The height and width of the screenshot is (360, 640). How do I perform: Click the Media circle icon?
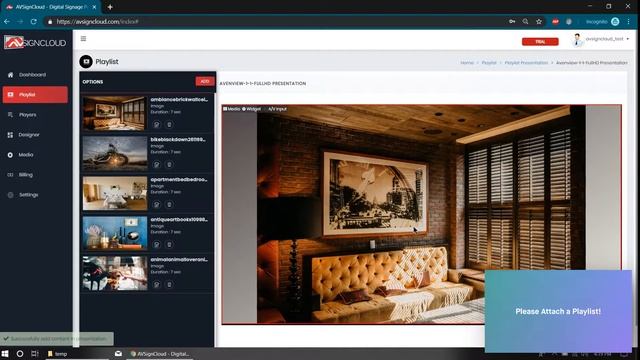tap(11, 155)
